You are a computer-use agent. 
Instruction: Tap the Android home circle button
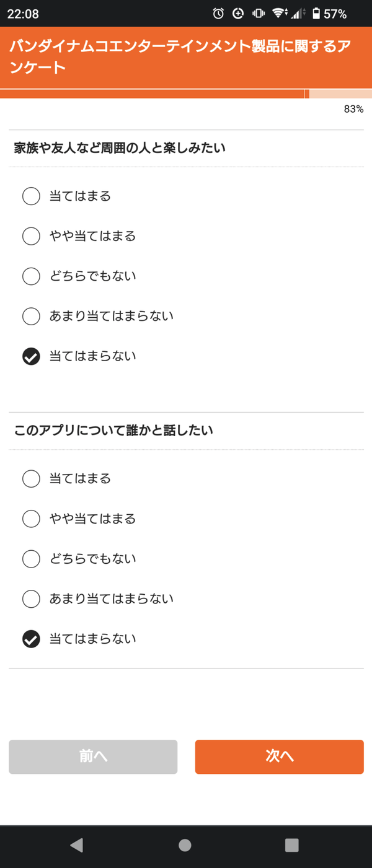[185, 845]
